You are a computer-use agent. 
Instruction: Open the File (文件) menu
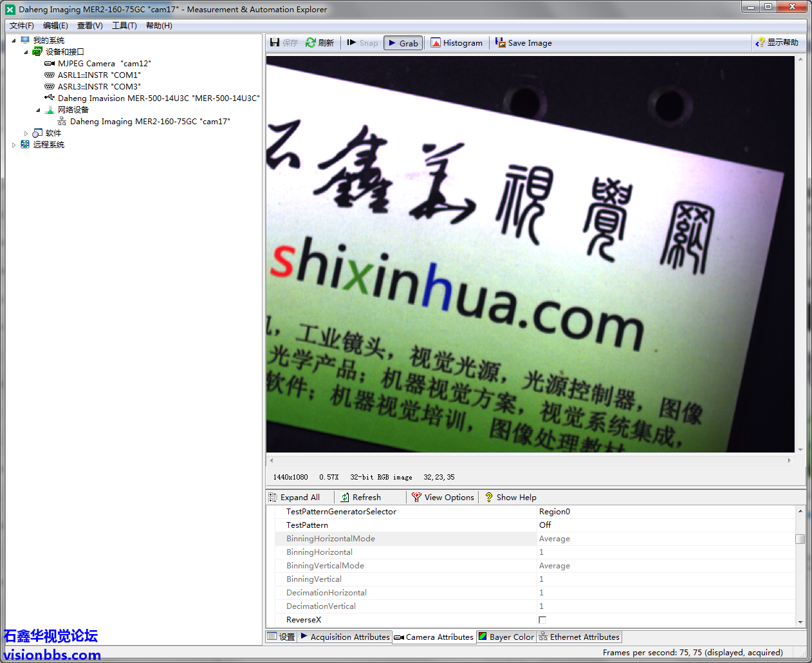[22, 26]
